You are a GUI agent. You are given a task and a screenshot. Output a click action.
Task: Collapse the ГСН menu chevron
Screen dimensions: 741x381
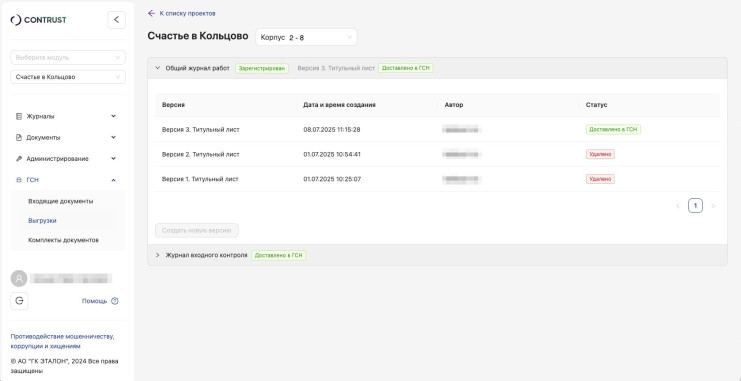coord(113,180)
